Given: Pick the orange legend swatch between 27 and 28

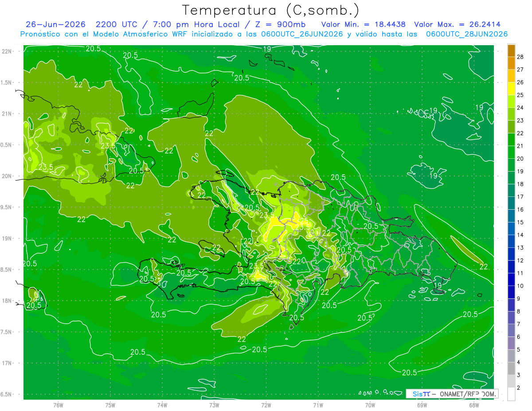Looking at the screenshot, I should [x=511, y=63].
